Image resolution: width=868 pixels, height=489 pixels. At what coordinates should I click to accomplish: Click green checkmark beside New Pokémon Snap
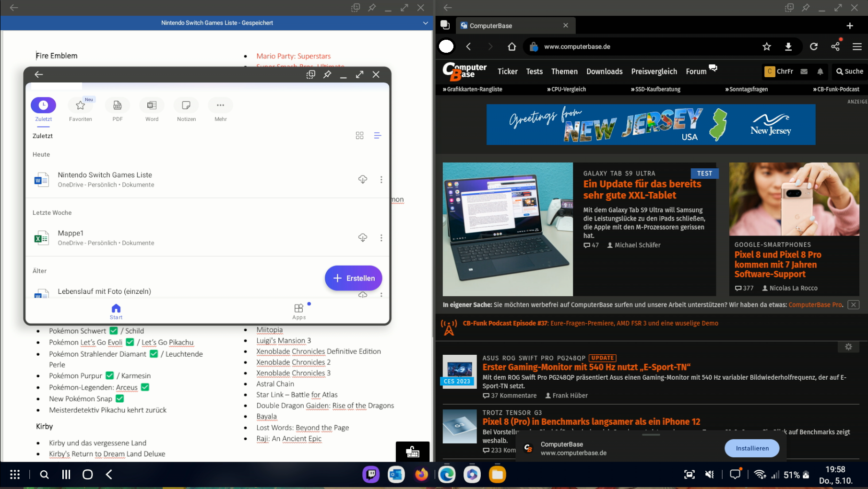tap(120, 398)
